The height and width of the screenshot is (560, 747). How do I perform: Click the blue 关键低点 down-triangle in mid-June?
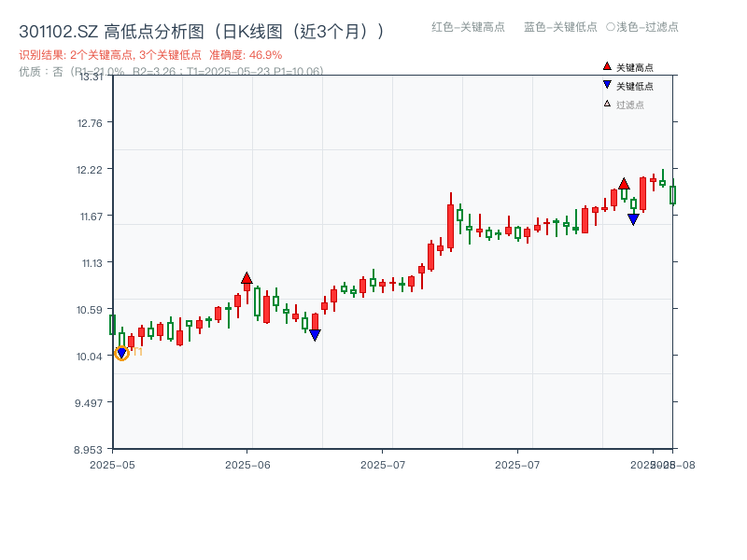coord(315,332)
